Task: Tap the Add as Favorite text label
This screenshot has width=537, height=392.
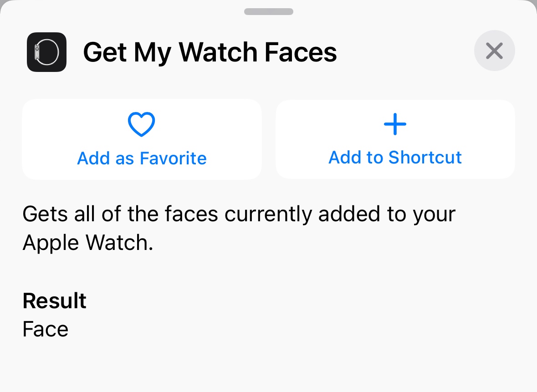Action: pos(142,158)
